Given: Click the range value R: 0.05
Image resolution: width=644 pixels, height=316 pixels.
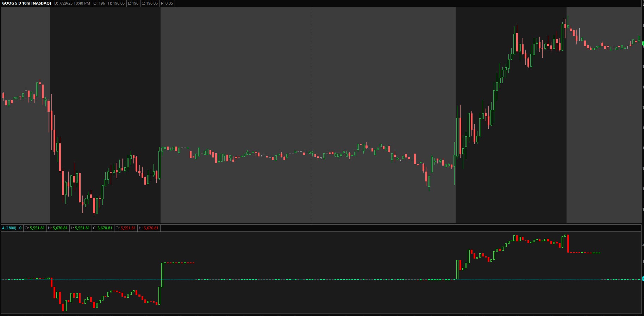Looking at the screenshot, I should [167, 3].
